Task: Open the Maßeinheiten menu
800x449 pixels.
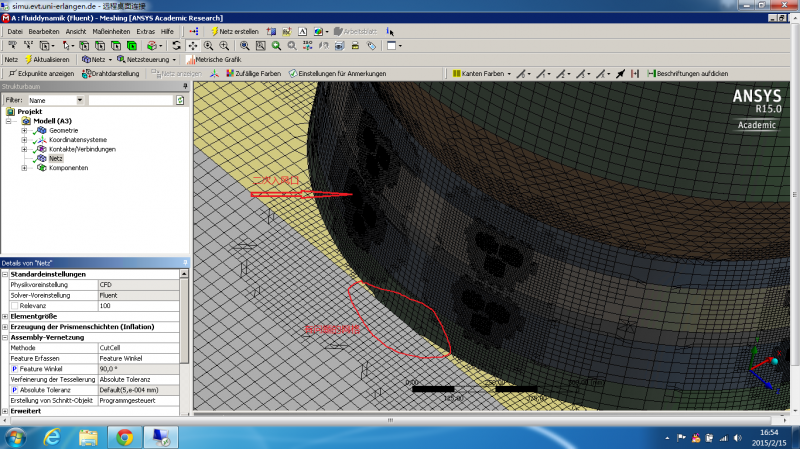Action: (x=111, y=32)
